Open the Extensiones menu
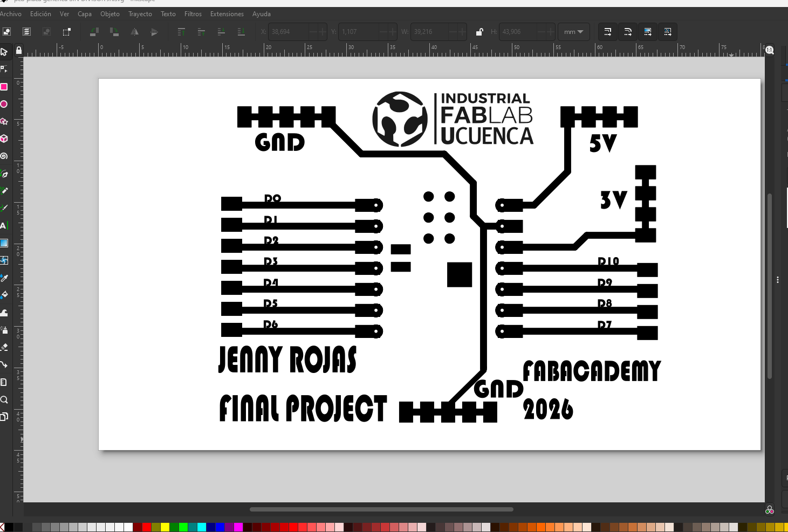Image resolution: width=788 pixels, height=532 pixels. [x=227, y=14]
